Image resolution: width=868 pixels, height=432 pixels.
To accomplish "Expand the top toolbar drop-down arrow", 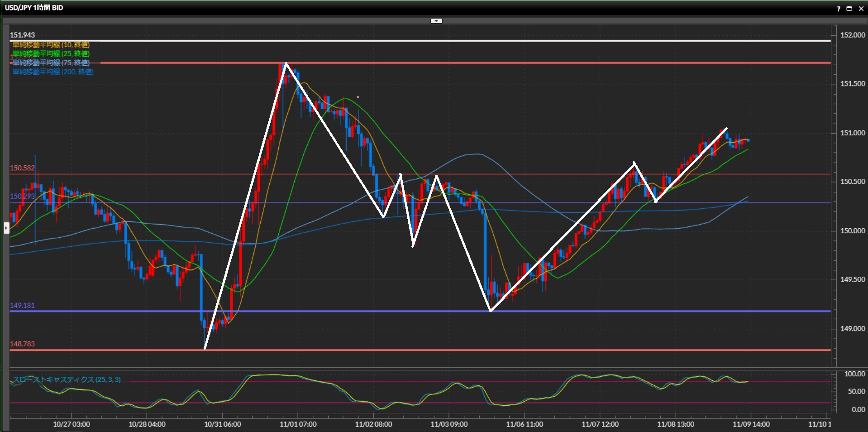I will point(436,21).
